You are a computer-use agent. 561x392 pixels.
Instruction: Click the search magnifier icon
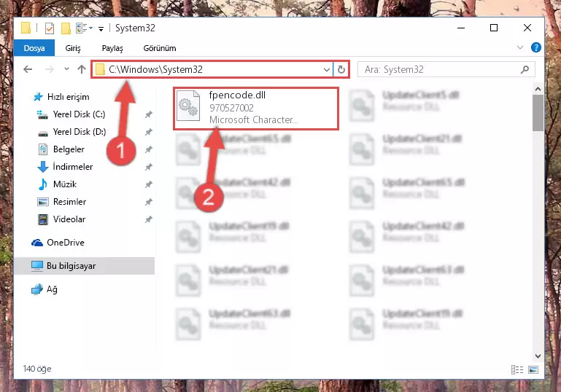525,69
